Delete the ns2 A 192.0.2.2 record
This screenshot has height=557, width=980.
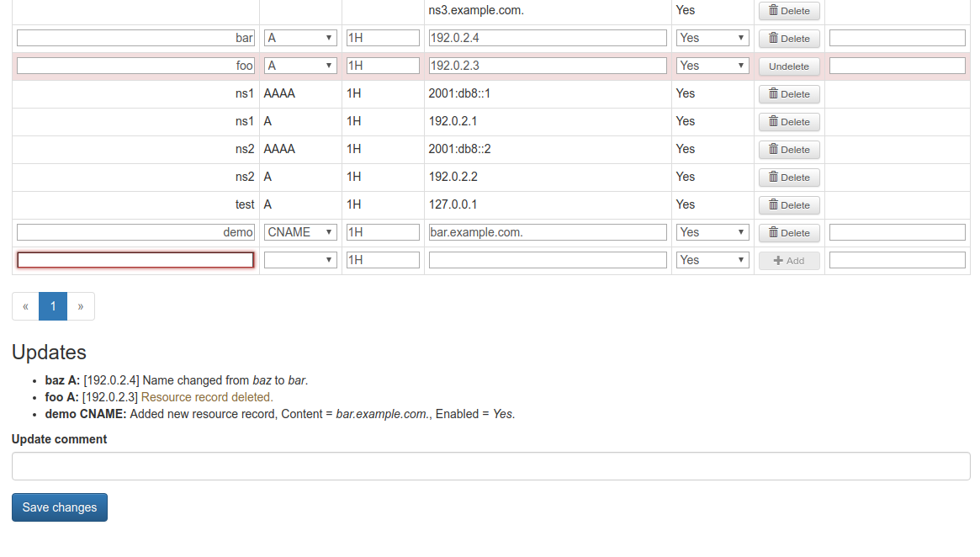pyautogui.click(x=789, y=177)
